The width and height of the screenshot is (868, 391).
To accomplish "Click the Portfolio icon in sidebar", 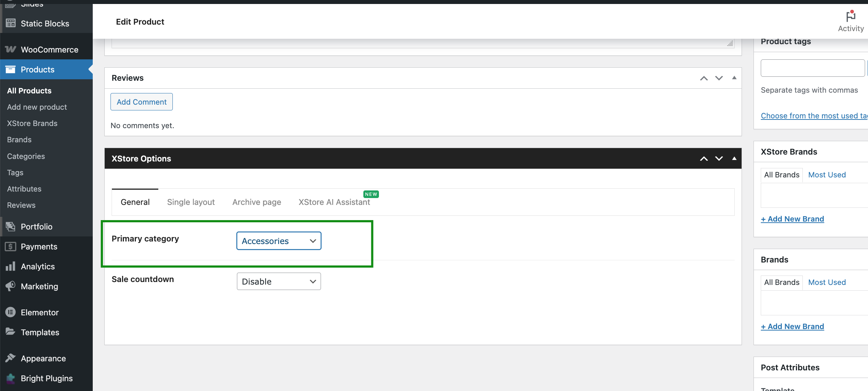I will (x=11, y=226).
